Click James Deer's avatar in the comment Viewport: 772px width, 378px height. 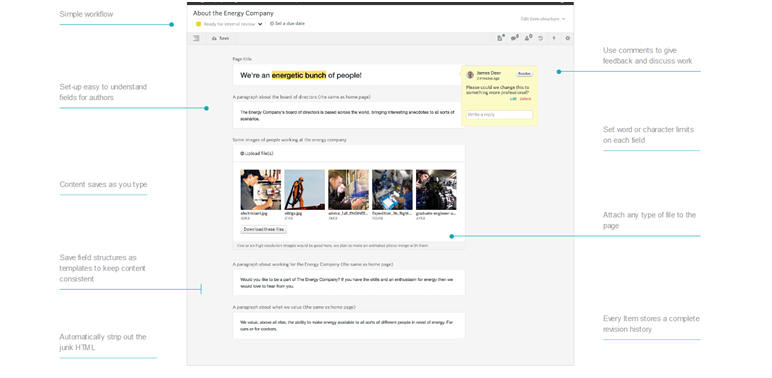470,75
